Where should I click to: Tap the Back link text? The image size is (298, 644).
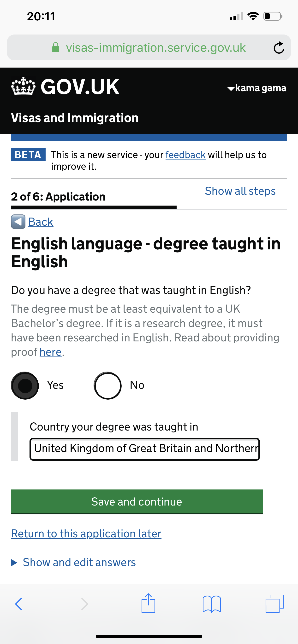tap(41, 222)
